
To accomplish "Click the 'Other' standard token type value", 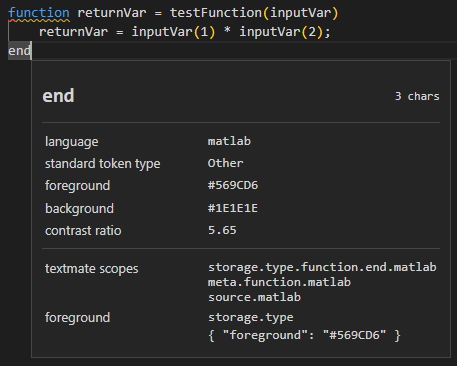I will click(x=225, y=163).
